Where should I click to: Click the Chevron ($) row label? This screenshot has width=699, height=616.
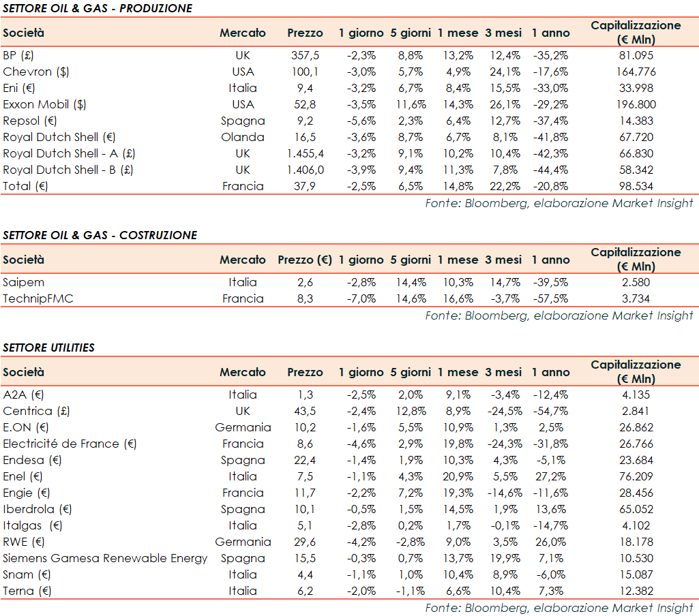(36, 72)
